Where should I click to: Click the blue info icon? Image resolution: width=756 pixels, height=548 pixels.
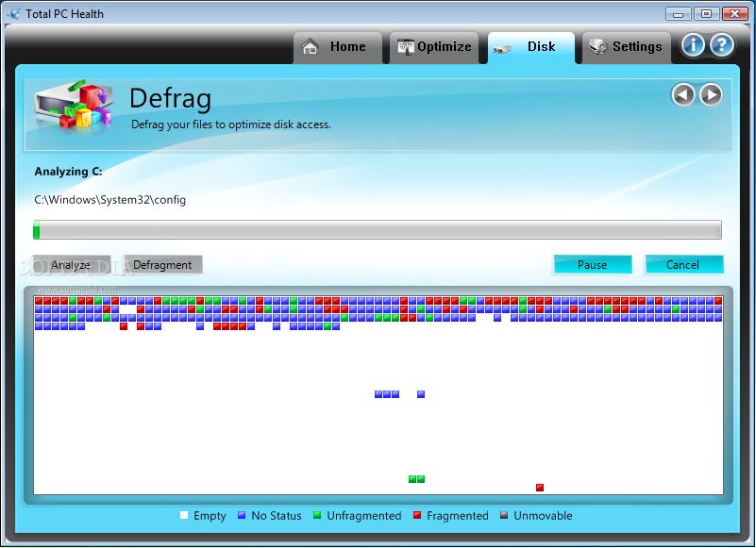[693, 45]
